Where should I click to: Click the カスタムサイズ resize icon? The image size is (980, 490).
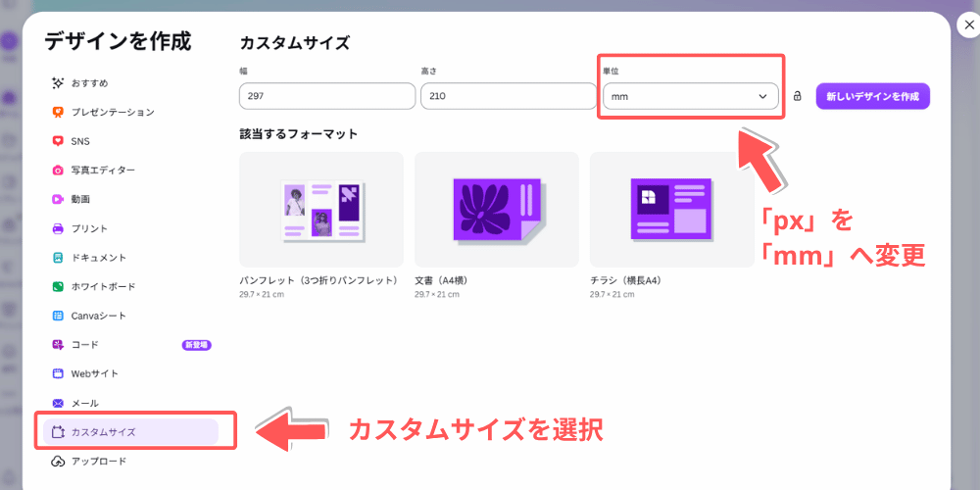point(58,432)
